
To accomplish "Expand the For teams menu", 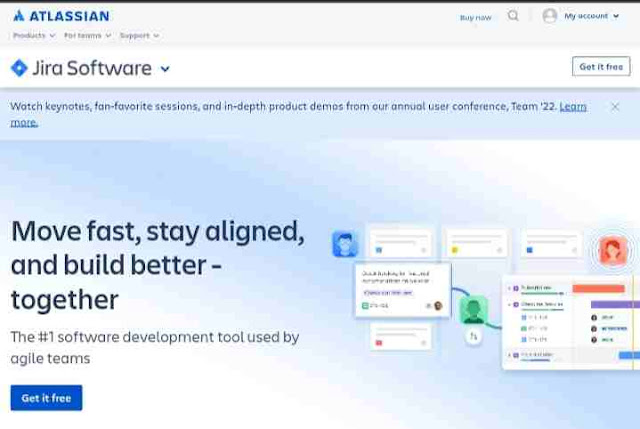I will 87,36.
